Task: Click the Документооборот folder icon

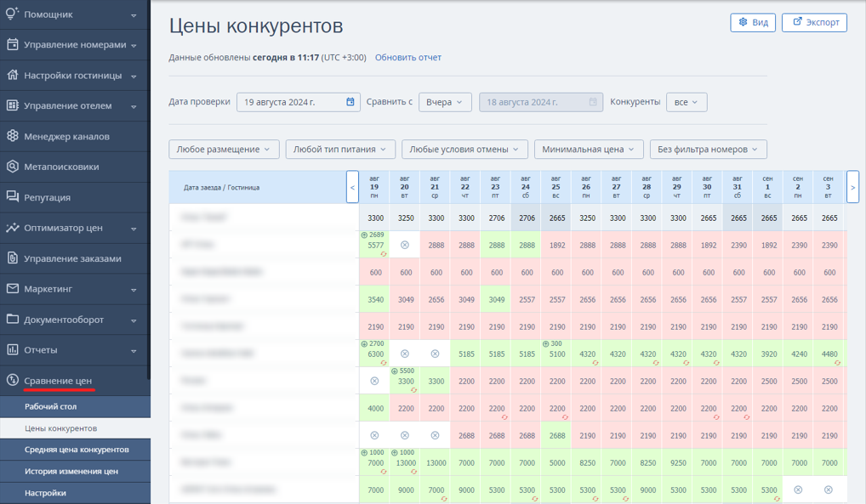Action: (12, 319)
